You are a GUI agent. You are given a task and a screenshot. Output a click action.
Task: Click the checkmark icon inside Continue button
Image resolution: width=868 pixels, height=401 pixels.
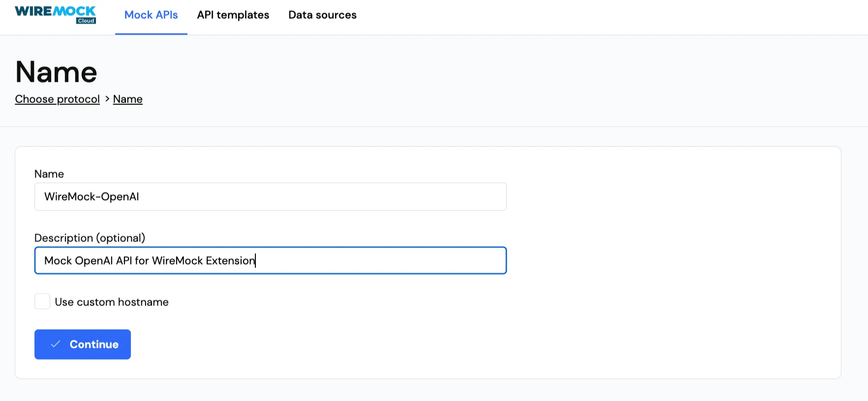56,344
